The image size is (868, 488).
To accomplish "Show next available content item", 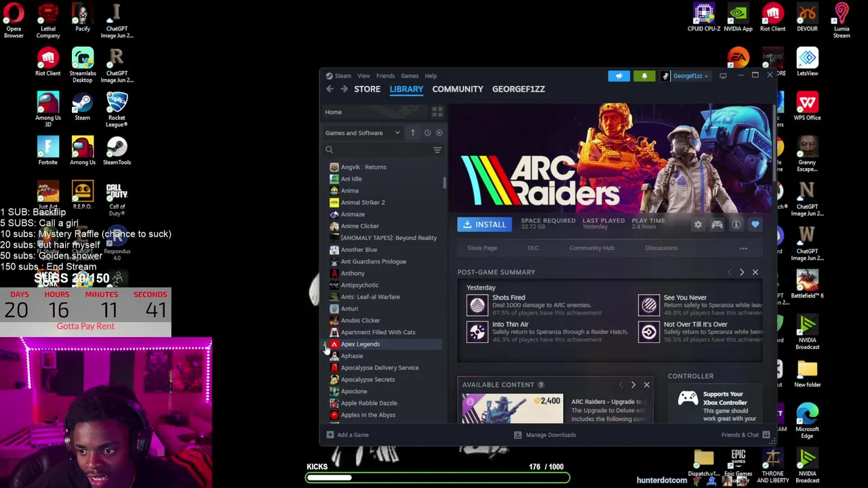I will tap(633, 385).
